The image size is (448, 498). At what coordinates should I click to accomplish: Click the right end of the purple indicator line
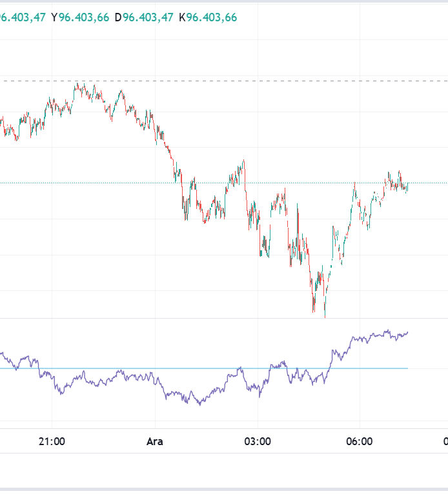coord(407,333)
